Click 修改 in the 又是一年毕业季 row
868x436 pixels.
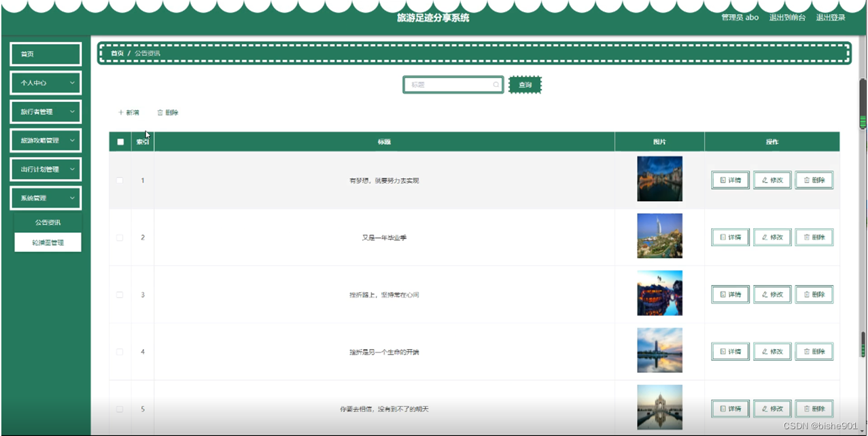point(772,237)
